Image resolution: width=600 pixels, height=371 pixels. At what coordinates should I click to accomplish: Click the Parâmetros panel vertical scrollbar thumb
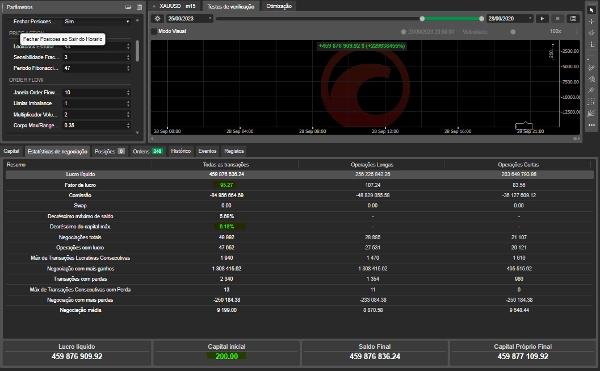coord(137,50)
